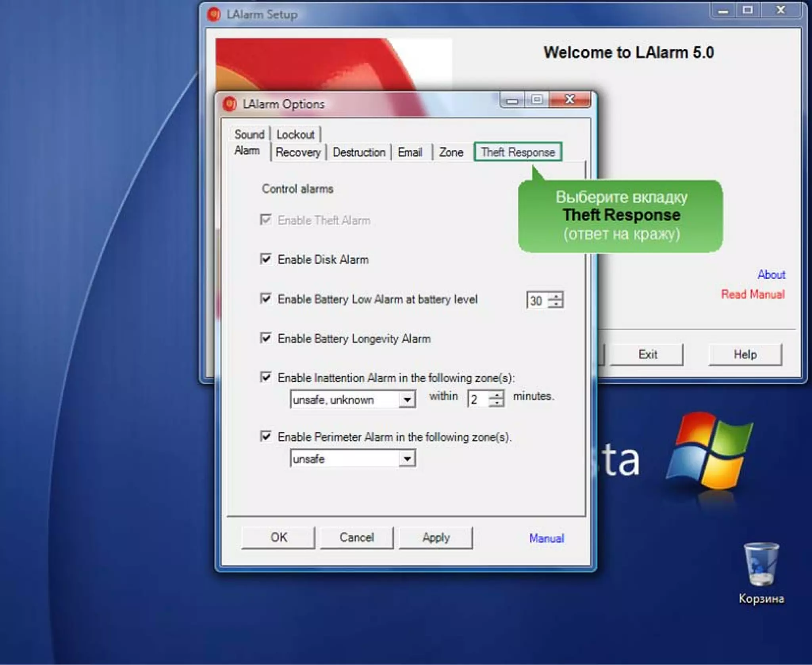Minimize the LAlarm Setup window
The height and width of the screenshot is (665, 812).
tap(723, 11)
